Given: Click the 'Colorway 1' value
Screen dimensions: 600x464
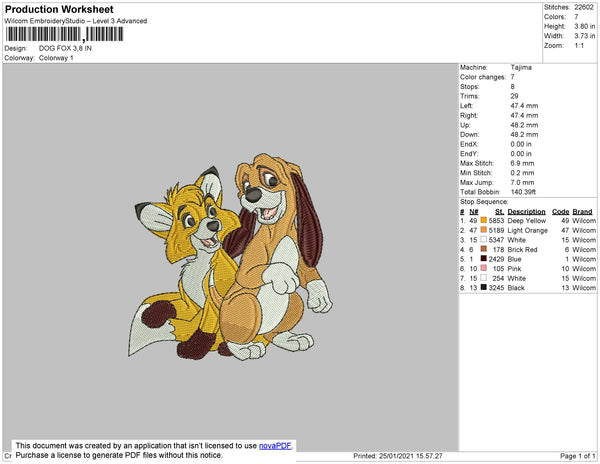Looking at the screenshot, I should [x=56, y=58].
